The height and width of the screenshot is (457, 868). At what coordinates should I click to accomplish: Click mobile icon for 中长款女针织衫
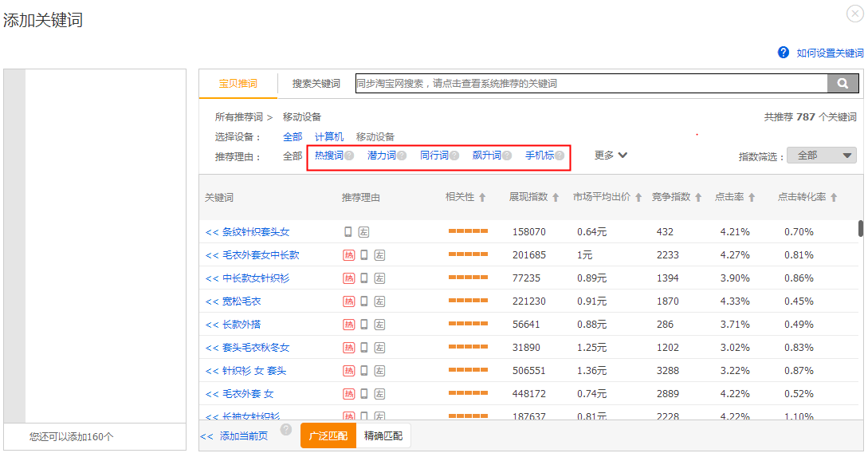pyautogui.click(x=364, y=278)
